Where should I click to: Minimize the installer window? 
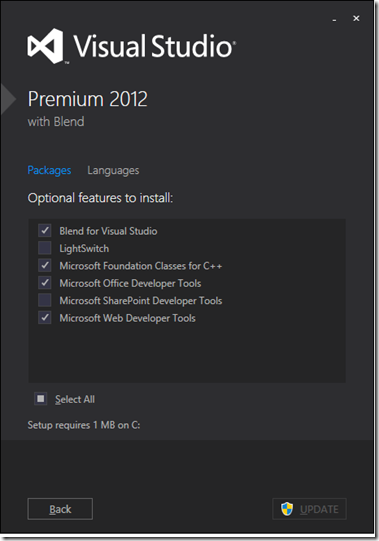334,20
